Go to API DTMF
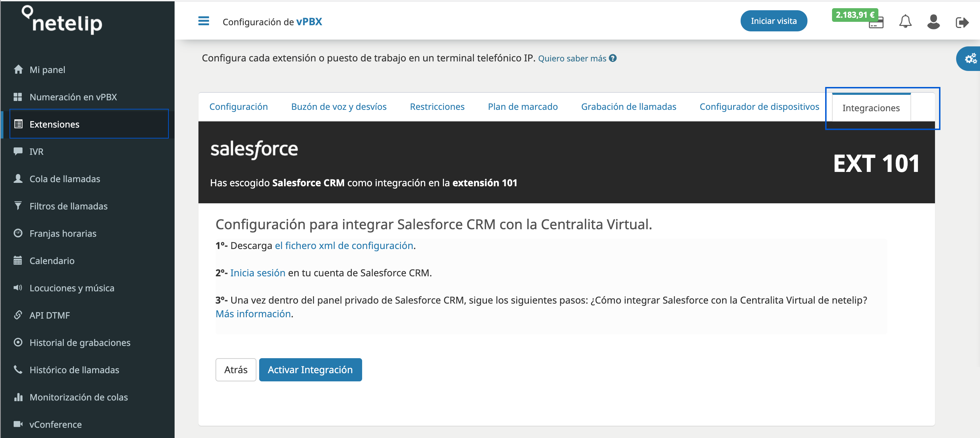Image resolution: width=980 pixels, height=438 pixels. 50,315
